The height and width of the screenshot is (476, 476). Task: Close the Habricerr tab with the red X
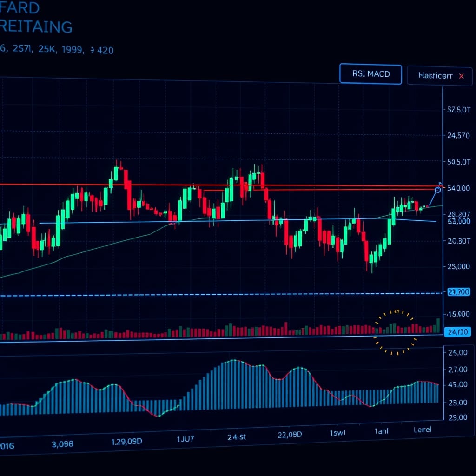tap(462, 76)
